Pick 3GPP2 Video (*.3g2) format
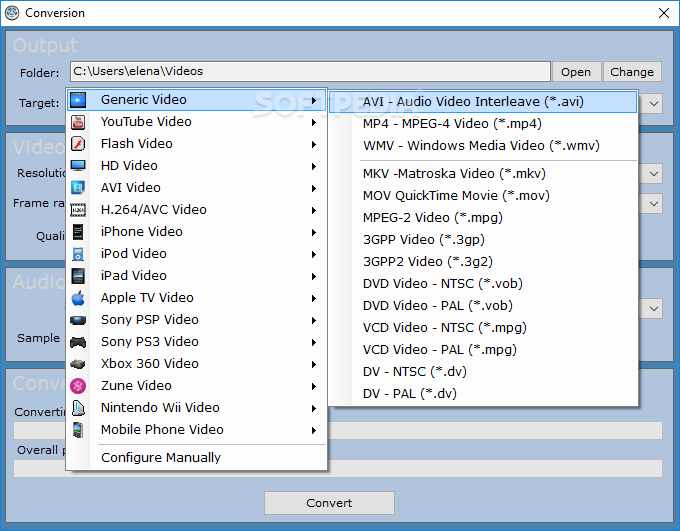This screenshot has width=680, height=531. click(x=483, y=262)
